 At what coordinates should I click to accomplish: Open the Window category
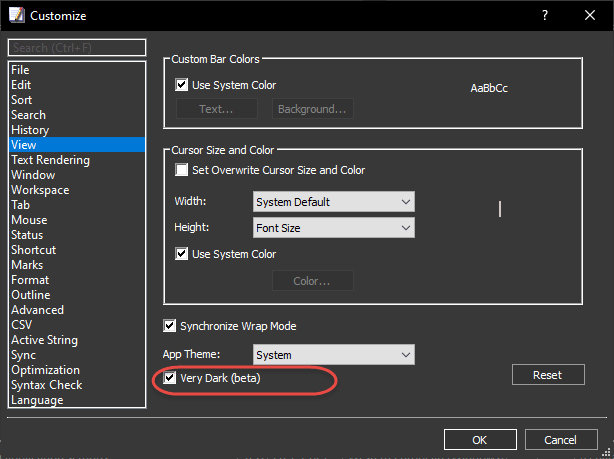click(77, 175)
